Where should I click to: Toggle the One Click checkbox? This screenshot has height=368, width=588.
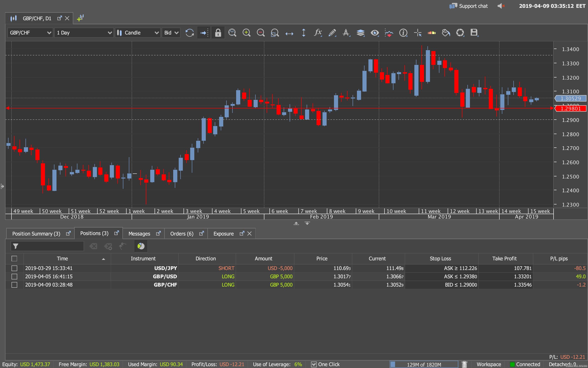pyautogui.click(x=314, y=364)
